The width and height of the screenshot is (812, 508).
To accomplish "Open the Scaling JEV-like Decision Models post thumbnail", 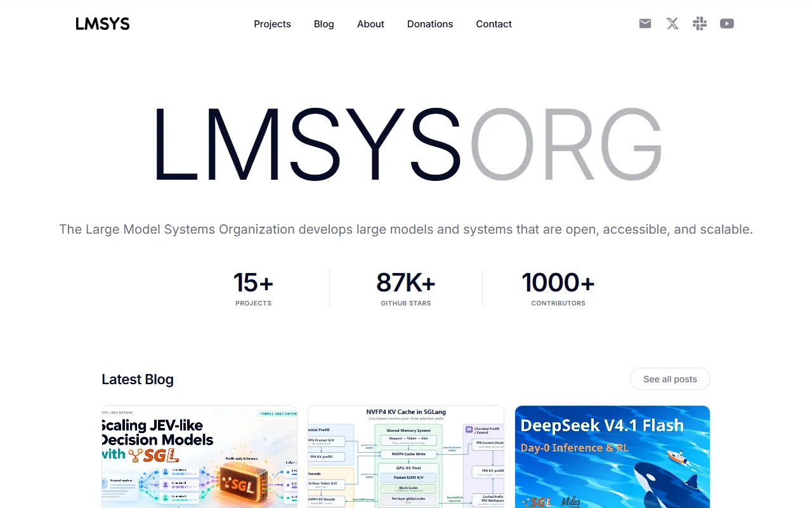I will pos(199,457).
